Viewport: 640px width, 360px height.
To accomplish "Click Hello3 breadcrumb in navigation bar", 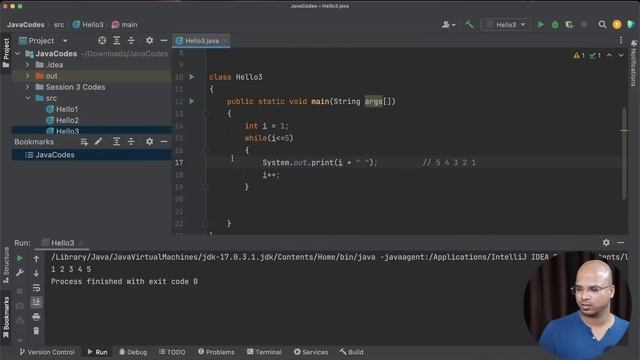I will (x=88, y=24).
